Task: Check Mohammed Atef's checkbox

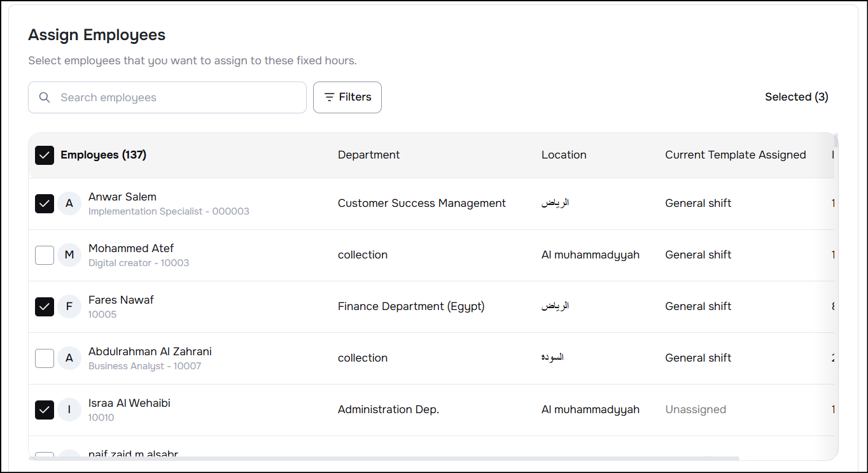Action: 45,255
